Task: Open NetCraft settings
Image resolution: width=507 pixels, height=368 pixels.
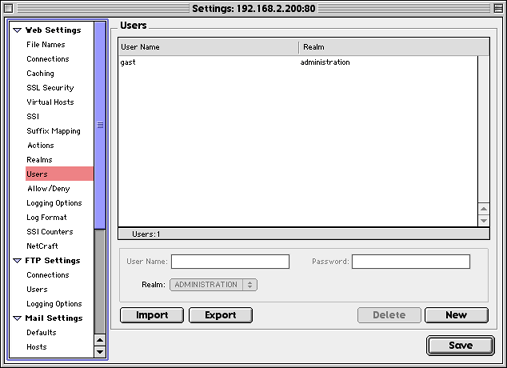Action: pos(42,246)
